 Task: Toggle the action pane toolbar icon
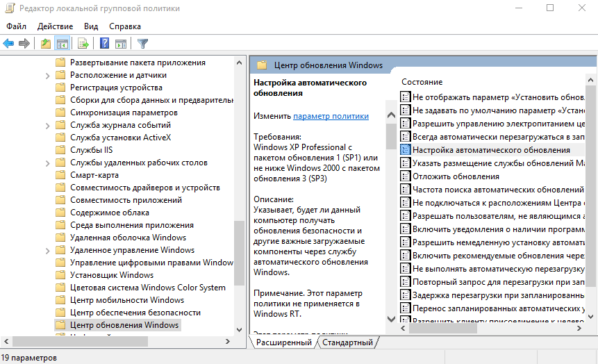click(120, 44)
